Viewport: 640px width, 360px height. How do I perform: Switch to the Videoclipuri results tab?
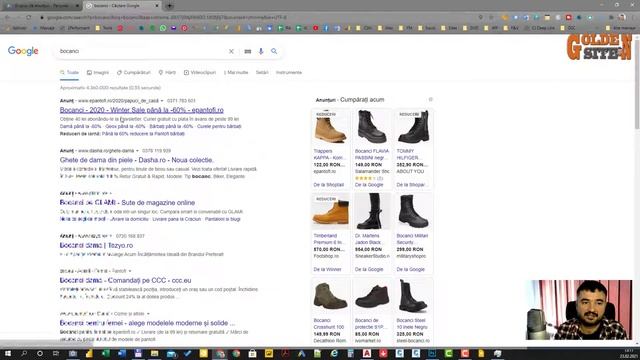(x=200, y=73)
